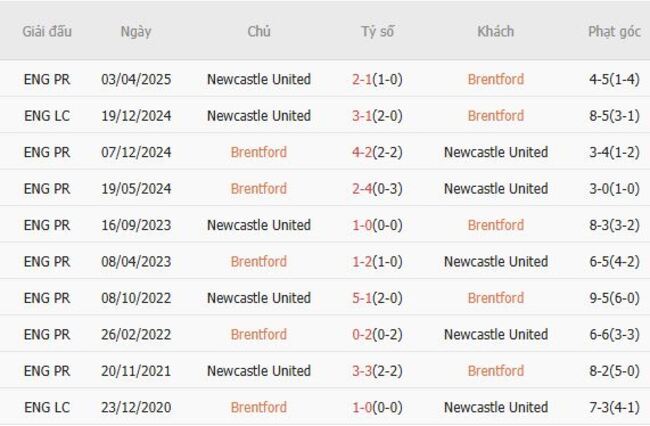Select Newcastle United in the 26/02/2022 row
The image size is (650, 426).
pos(495,335)
